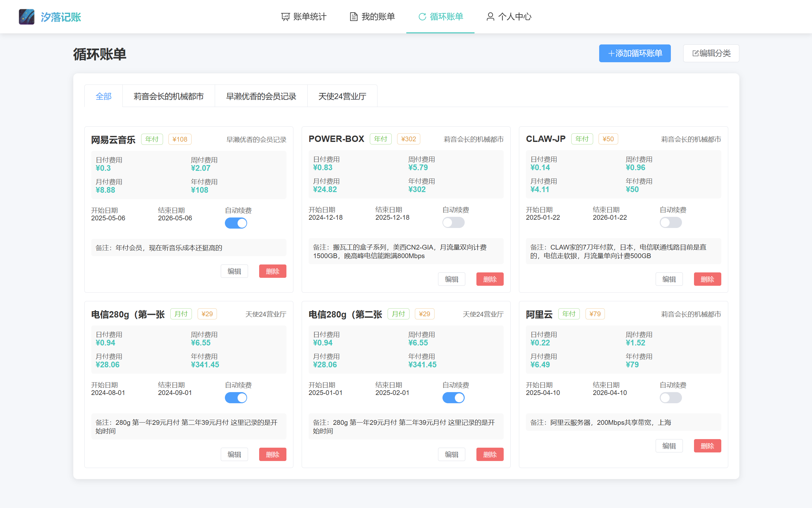
Task: Disable auto-renew for 网易云音乐
Action: point(236,223)
